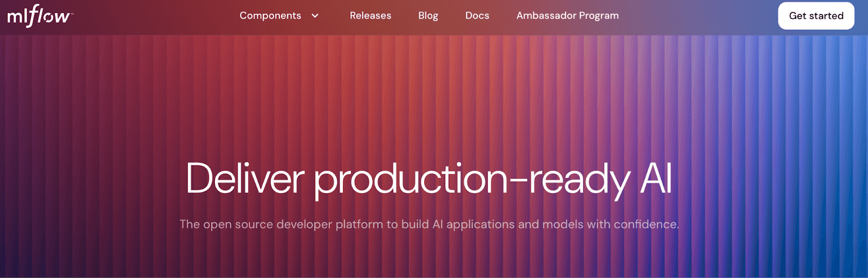Screen dimensions: 868x278
Task: Click Ambassador Program in the header
Action: pyautogui.click(x=567, y=16)
